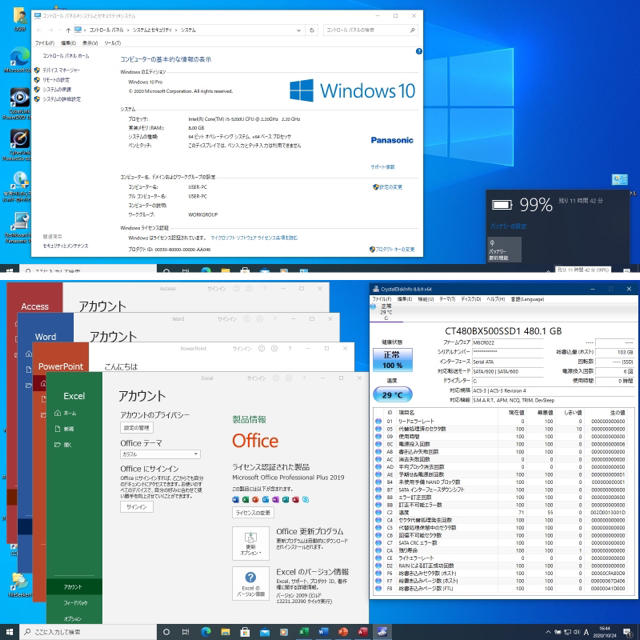Screen dimensions: 640x640
Task: Click the sign-in button under Office sign-in
Action: click(137, 507)
